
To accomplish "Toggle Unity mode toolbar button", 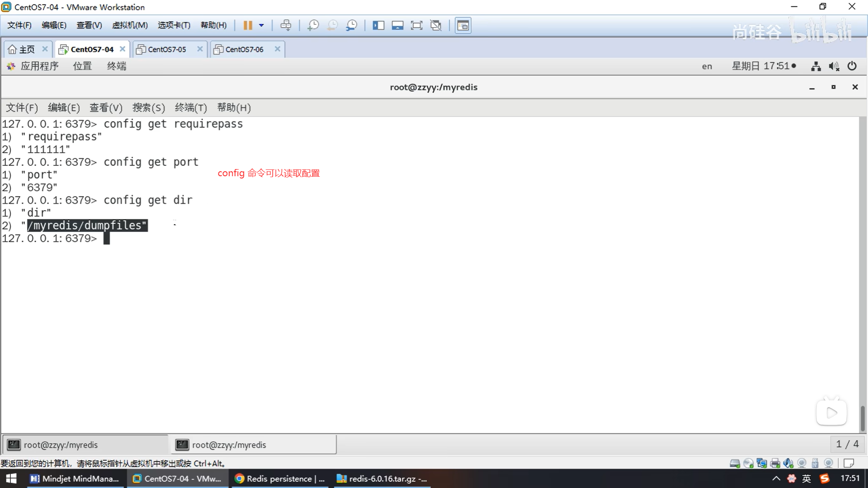I will (436, 25).
